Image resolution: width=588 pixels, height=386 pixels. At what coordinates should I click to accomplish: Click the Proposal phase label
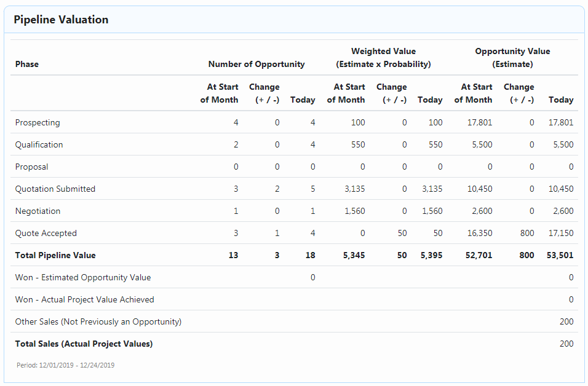(x=31, y=167)
